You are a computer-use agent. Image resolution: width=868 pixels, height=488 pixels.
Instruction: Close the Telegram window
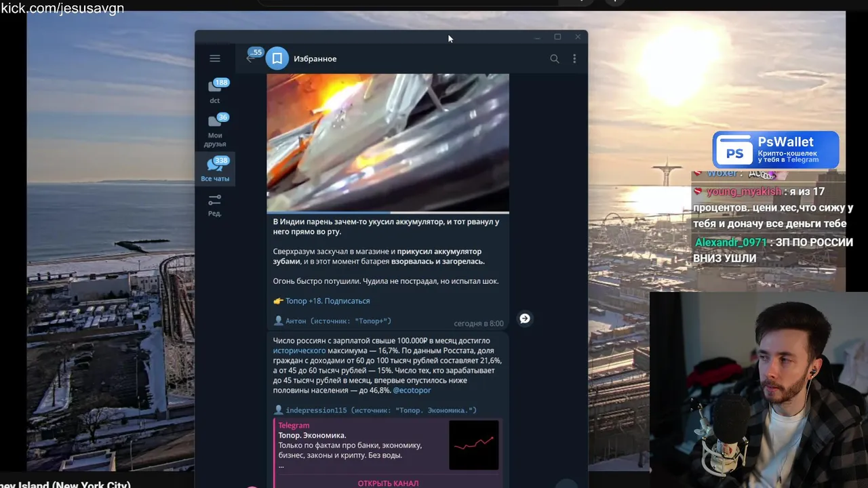click(x=578, y=37)
